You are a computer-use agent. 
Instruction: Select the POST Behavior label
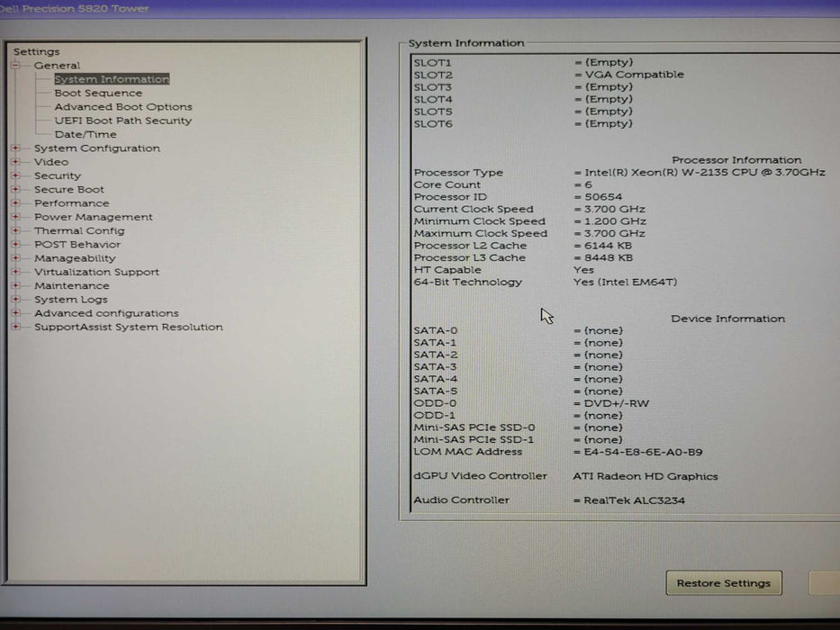[x=77, y=244]
